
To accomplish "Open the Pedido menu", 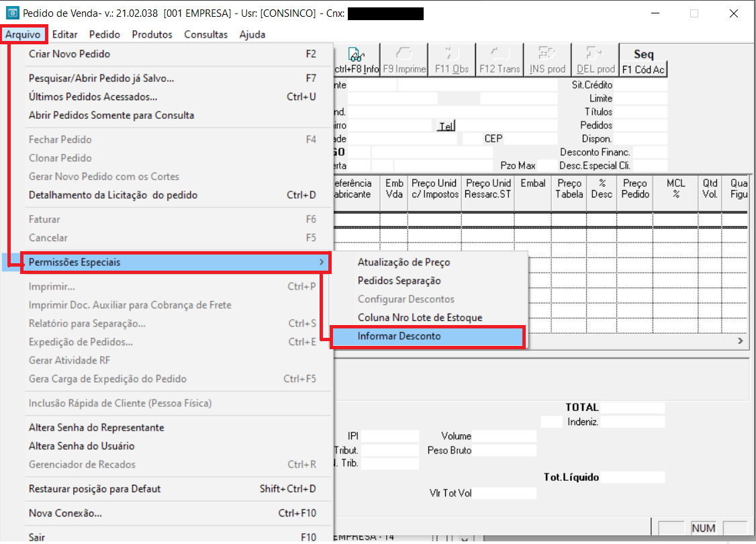I will (x=104, y=34).
